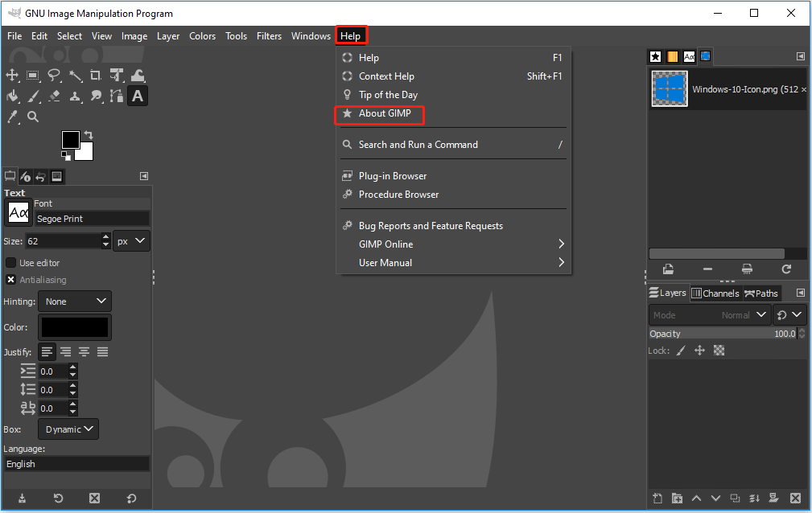Save the tool preset at the bottom of Tool Options
The image size is (812, 513).
coord(22,498)
